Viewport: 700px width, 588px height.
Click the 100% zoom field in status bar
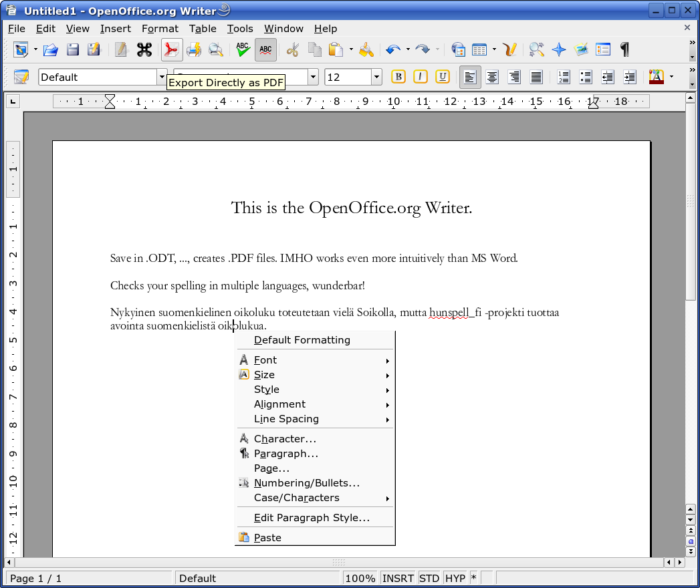point(360,578)
